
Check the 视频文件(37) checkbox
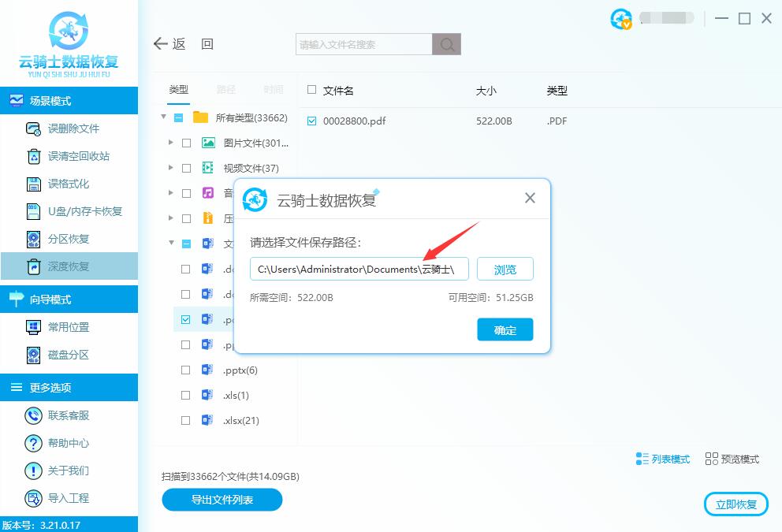[x=187, y=169]
